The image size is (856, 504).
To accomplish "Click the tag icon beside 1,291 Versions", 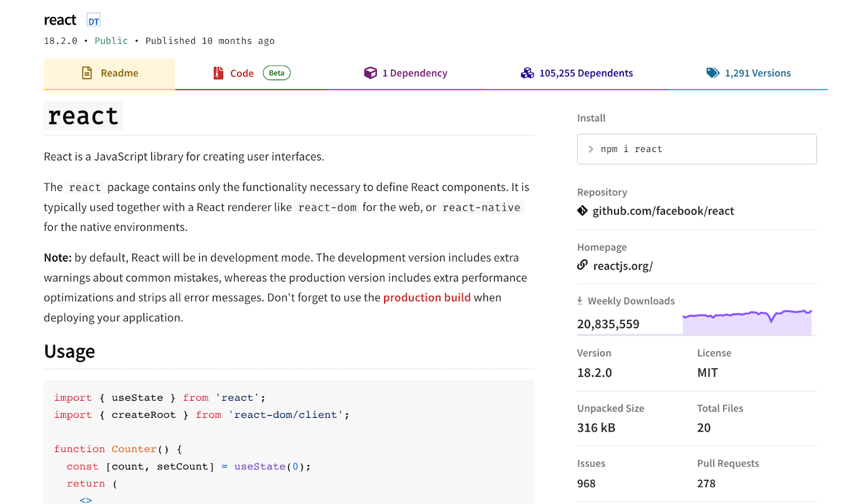I will click(x=713, y=73).
